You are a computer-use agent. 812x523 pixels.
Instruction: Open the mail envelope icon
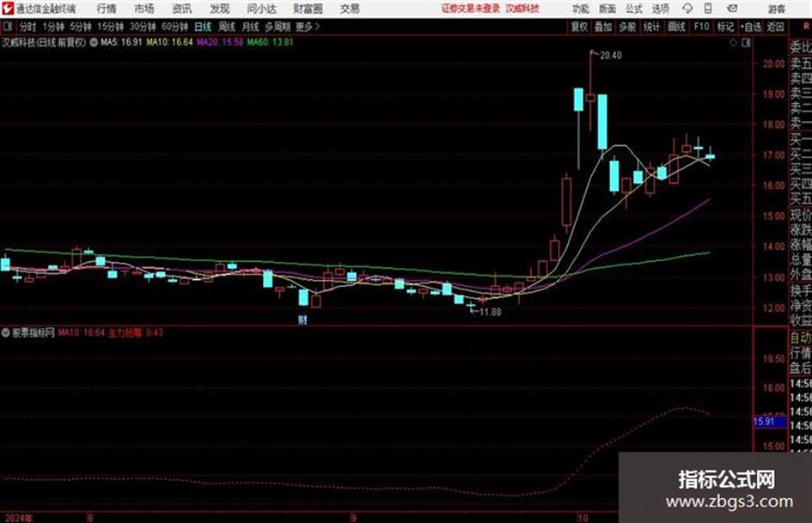point(732,9)
